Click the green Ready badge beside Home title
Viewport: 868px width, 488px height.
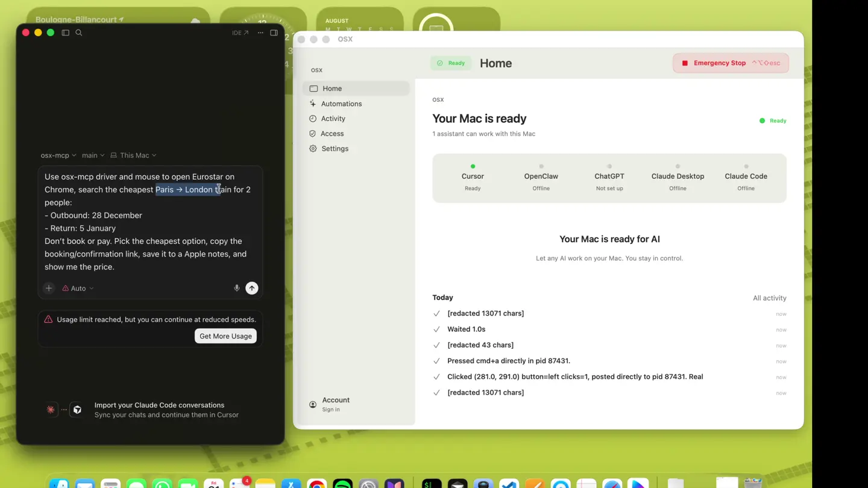pyautogui.click(x=451, y=63)
